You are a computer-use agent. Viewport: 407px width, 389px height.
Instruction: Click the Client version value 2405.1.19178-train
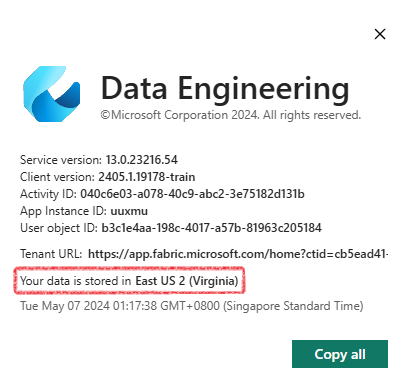pyautogui.click(x=147, y=177)
